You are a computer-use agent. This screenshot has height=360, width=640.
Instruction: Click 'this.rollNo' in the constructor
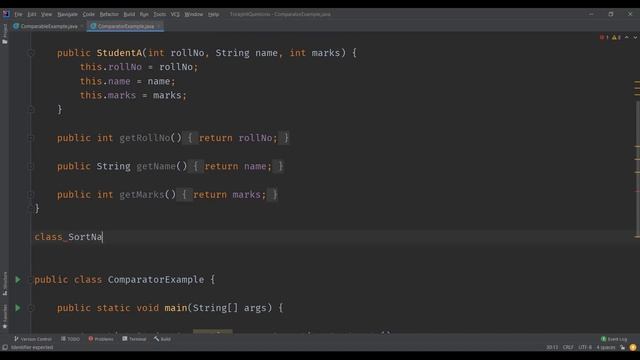click(111, 67)
